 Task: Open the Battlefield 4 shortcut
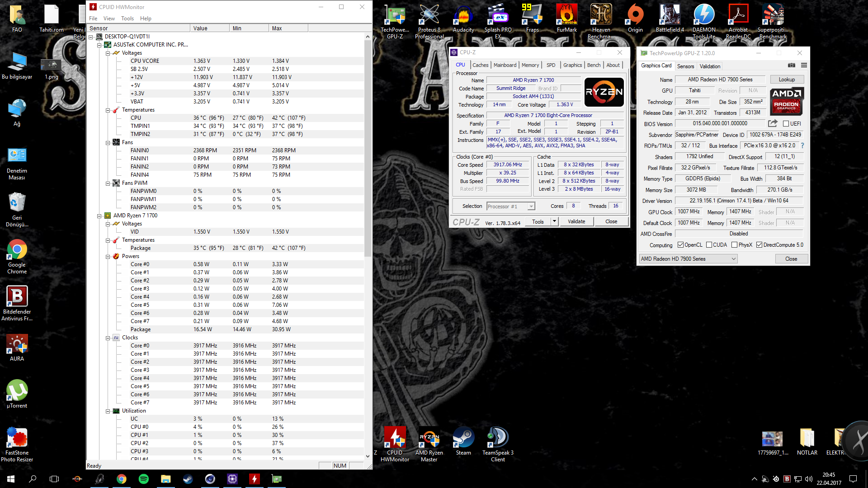pos(670,18)
